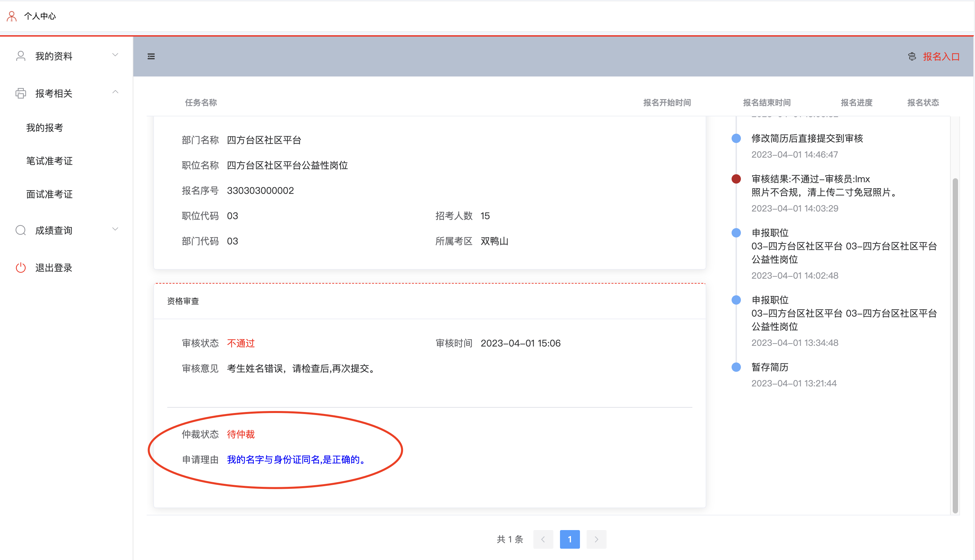Click the red 审核结果:不通过 timeline dot
Image resolution: width=975 pixels, height=560 pixels.
[736, 179]
